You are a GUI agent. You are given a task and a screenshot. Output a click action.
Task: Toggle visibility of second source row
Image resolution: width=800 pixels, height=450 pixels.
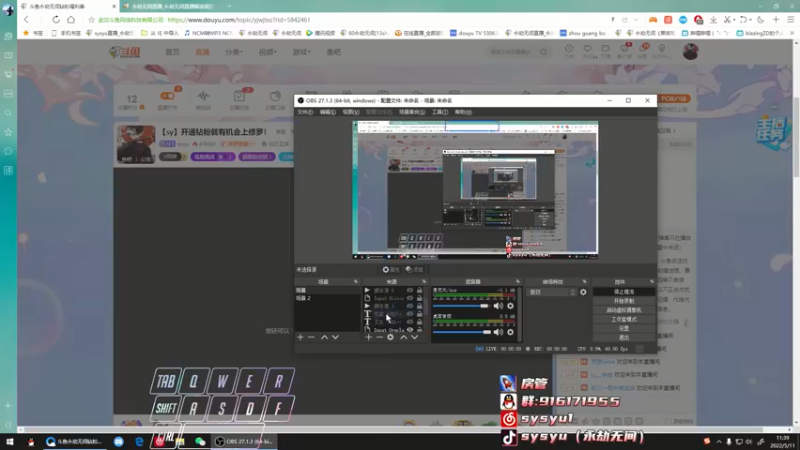point(410,298)
